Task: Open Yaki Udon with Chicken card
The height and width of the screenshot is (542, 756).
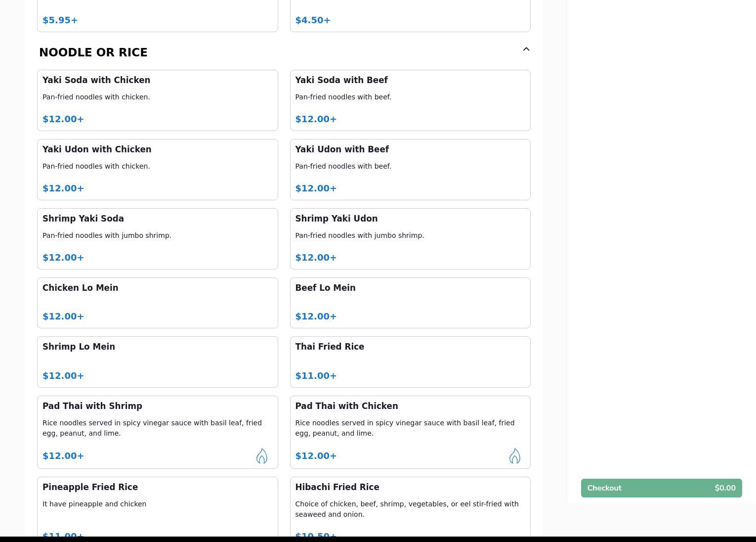Action: [157, 170]
